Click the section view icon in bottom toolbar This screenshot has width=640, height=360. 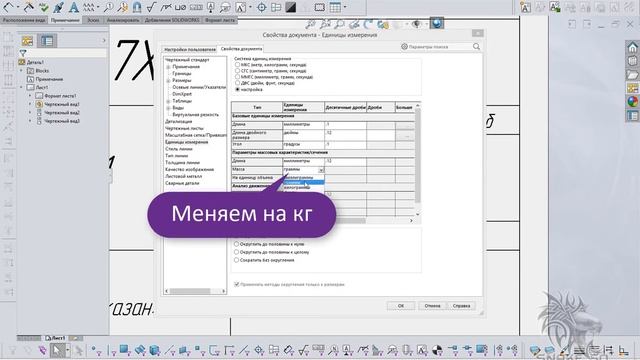pyautogui.click(x=437, y=350)
